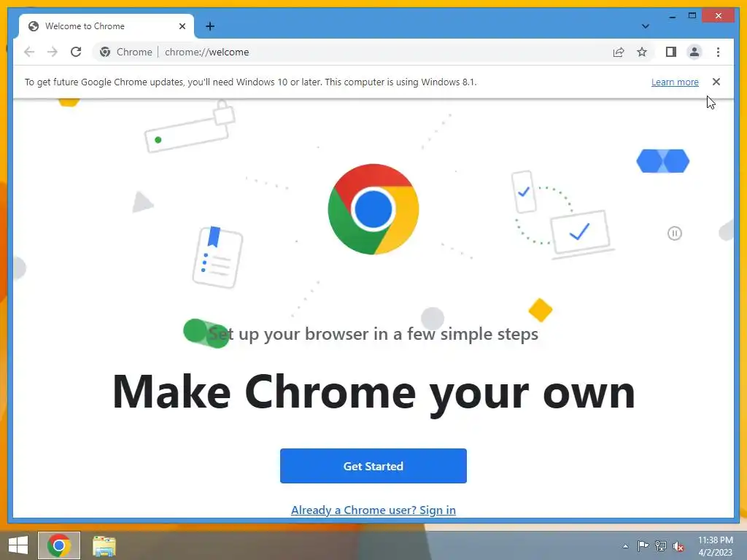Open the profile avatar menu

694,52
